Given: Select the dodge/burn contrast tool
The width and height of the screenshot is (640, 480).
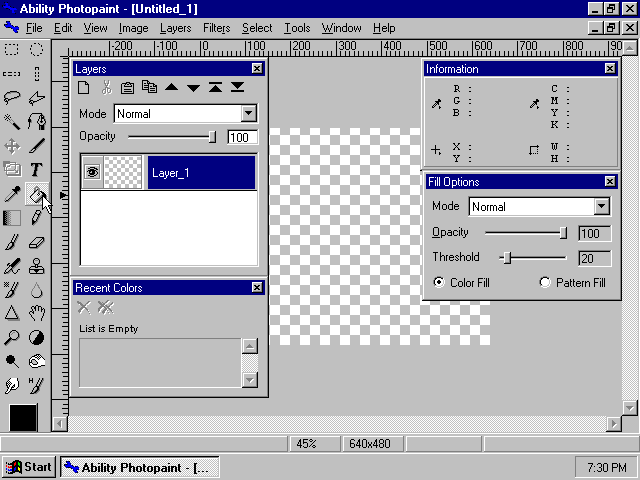Looking at the screenshot, I should coord(36,338).
